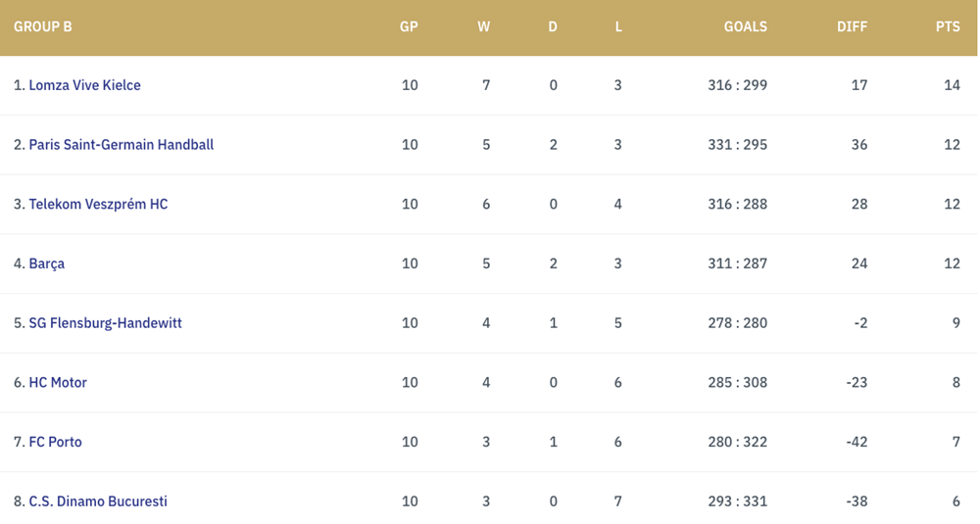Select FC Porto's -42 goal difference cell
This screenshot has height=524, width=980.
click(857, 442)
